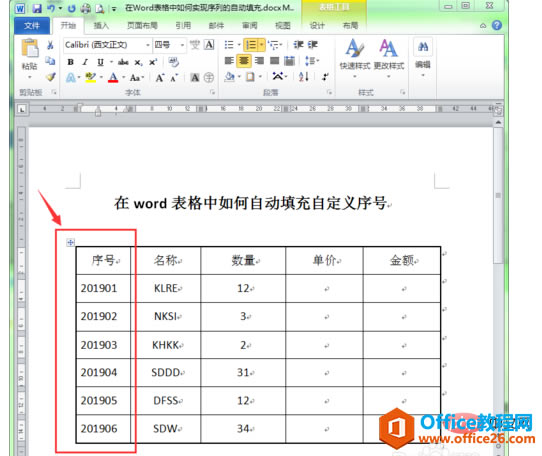Image resolution: width=542 pixels, height=456 pixels.
Task: Undo the last action
Action: point(51,8)
